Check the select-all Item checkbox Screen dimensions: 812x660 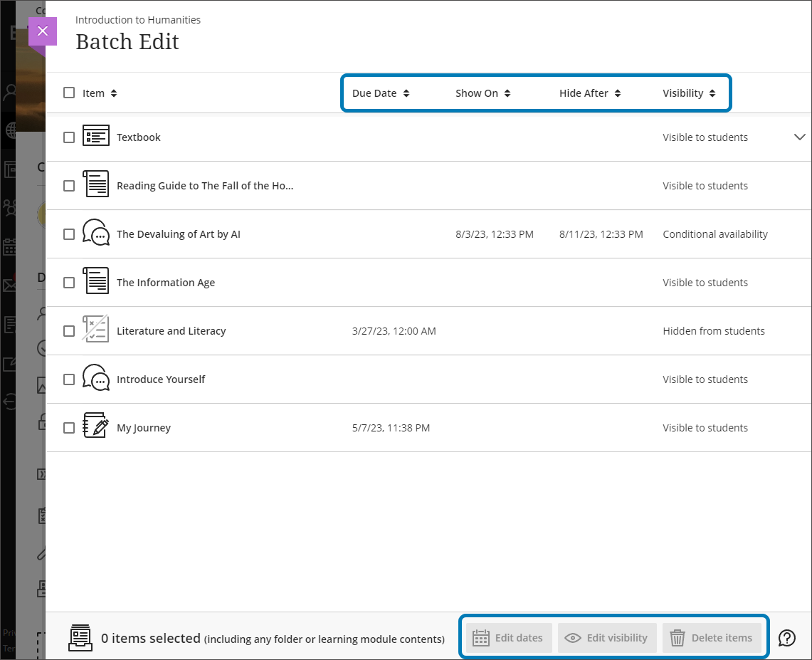68,93
